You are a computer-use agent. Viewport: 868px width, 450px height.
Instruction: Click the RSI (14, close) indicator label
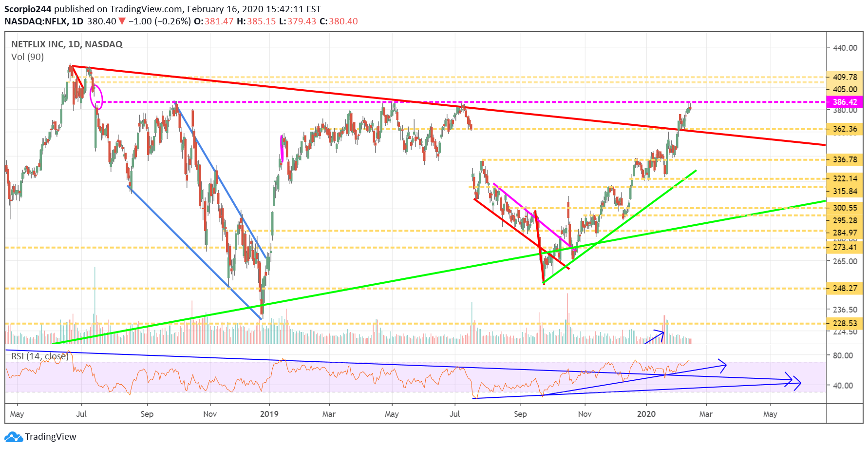39,356
